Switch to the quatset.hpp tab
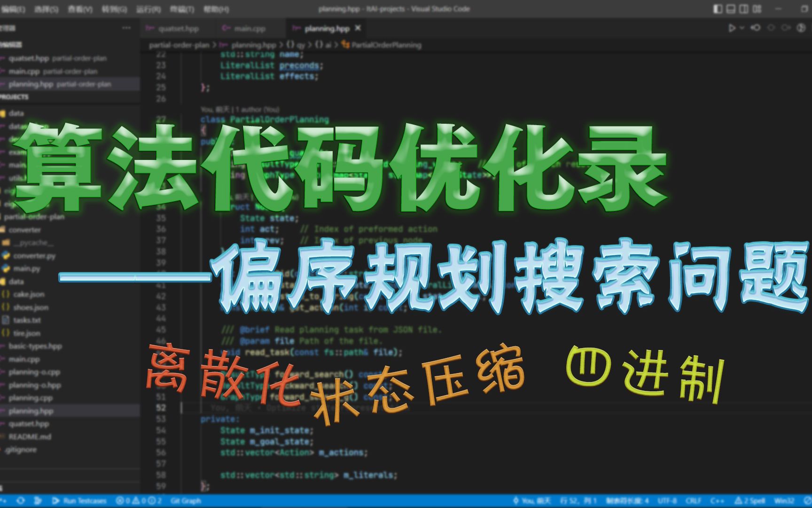Viewport: 812px width, 508px height. (x=178, y=29)
